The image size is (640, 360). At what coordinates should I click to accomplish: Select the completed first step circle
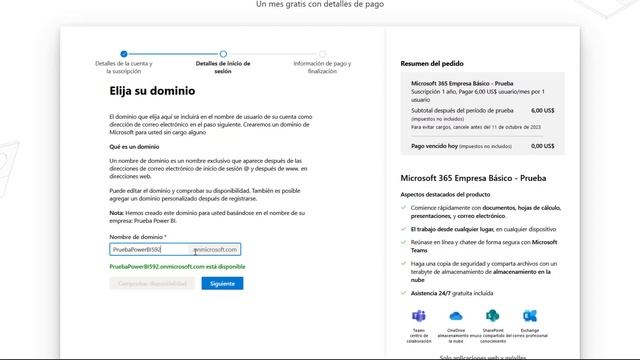pyautogui.click(x=124, y=53)
